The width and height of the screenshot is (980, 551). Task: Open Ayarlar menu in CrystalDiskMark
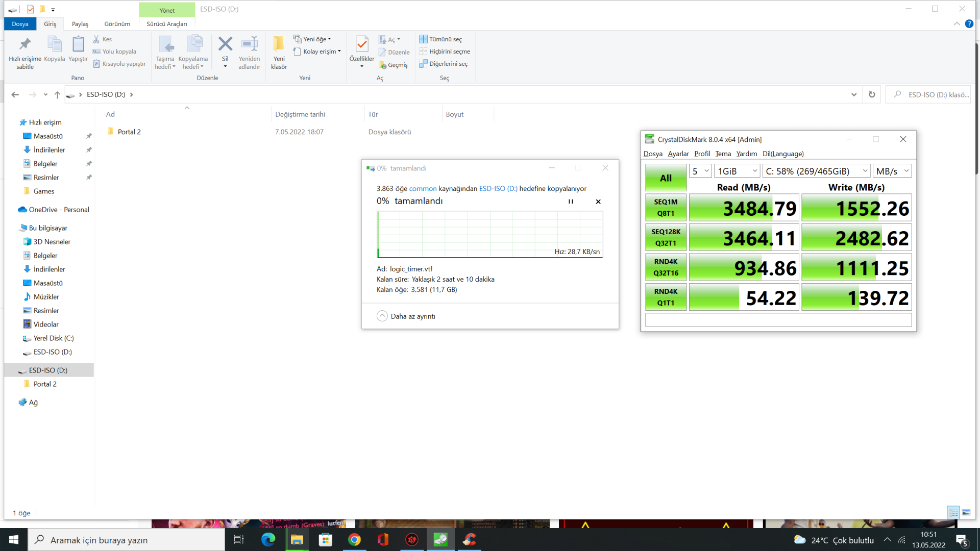point(678,154)
